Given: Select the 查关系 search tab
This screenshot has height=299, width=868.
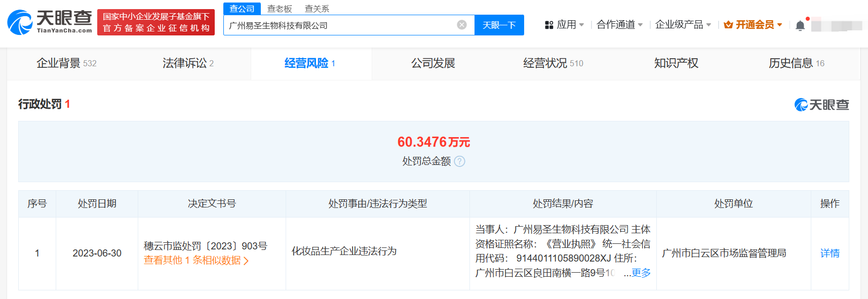Looking at the screenshot, I should pyautogui.click(x=317, y=9).
